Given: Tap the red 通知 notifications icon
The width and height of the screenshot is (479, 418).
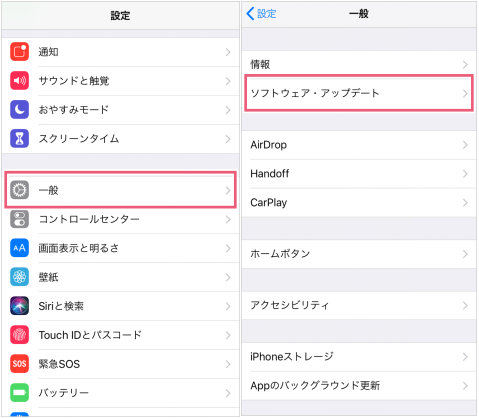Looking at the screenshot, I should click(19, 52).
